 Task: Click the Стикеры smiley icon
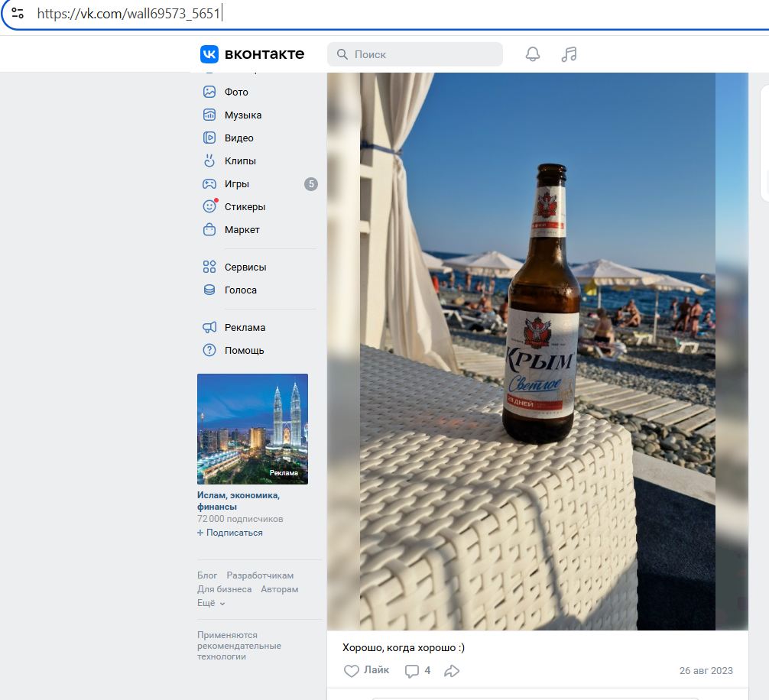pyautogui.click(x=209, y=207)
